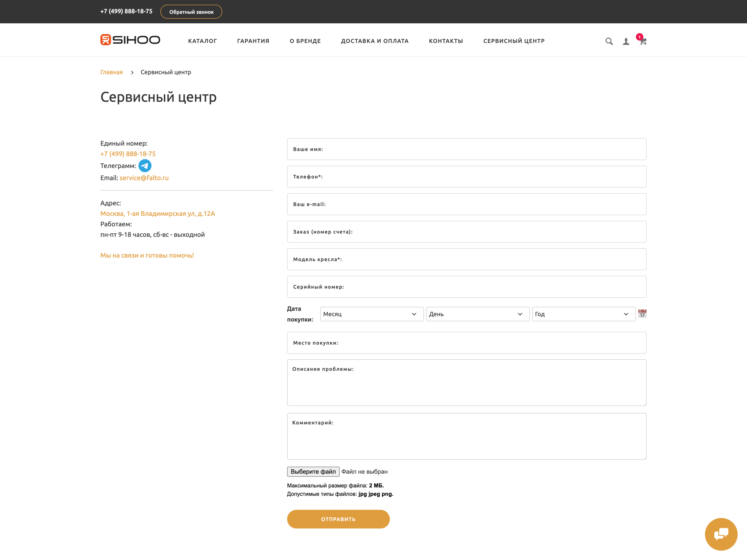This screenshot has height=560, width=747.
Task: Open the Telegram icon link
Action: point(145,166)
